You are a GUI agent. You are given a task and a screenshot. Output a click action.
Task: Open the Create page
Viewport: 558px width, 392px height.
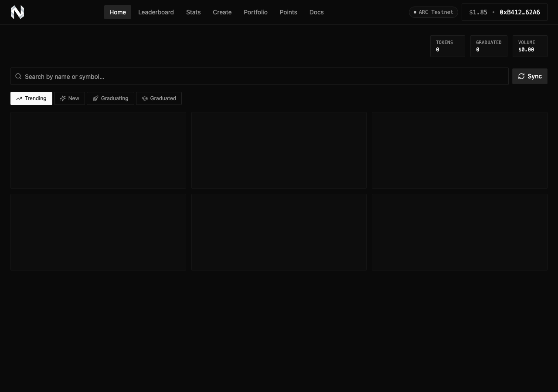coord(222,12)
